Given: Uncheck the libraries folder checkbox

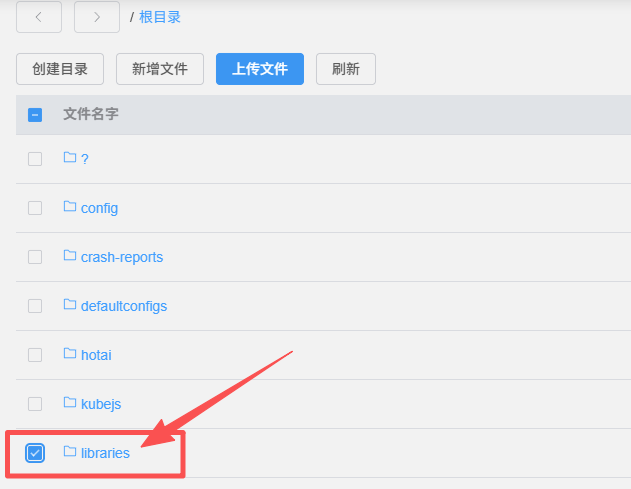Looking at the screenshot, I should point(35,453).
